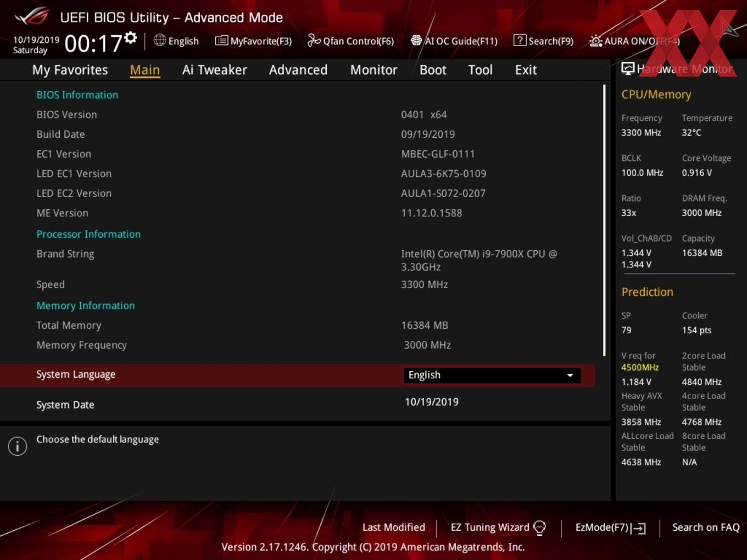Click the Build Date value 09/19/2019
Screen dimensions: 747x560
coord(428,135)
